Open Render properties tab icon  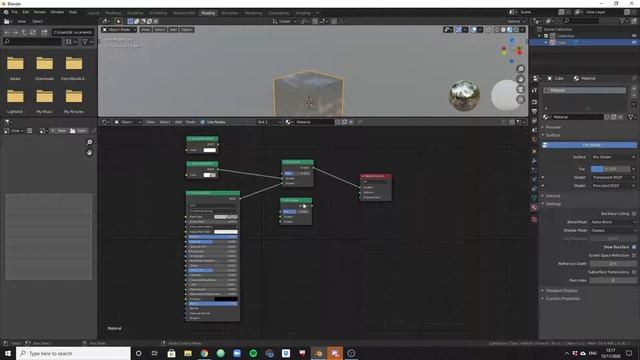pyautogui.click(x=534, y=102)
